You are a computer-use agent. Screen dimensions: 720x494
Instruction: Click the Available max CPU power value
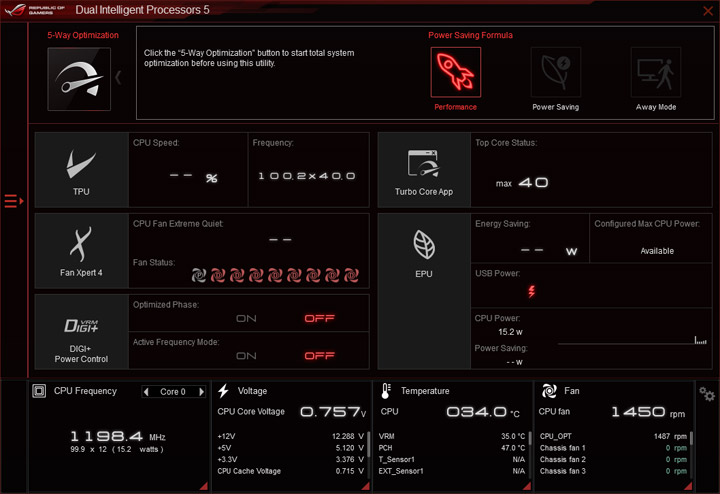657,251
